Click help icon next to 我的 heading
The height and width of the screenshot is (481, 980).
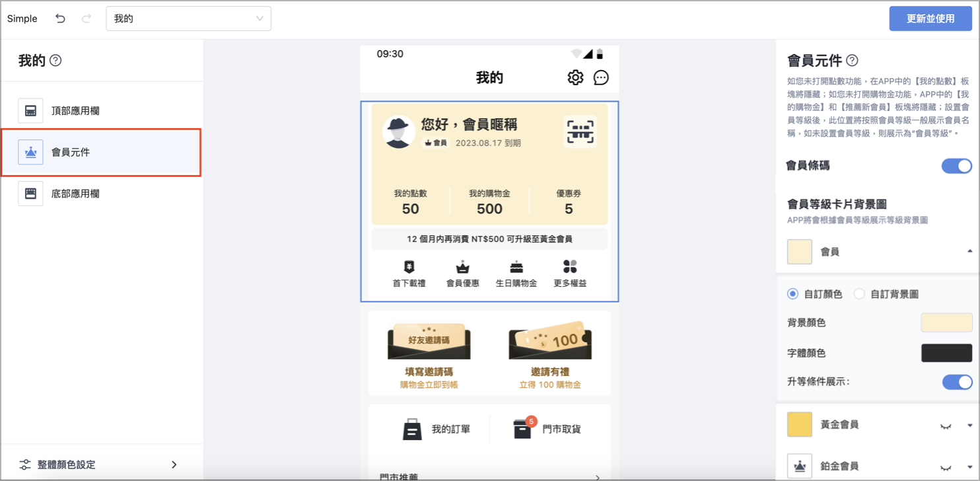pos(55,61)
